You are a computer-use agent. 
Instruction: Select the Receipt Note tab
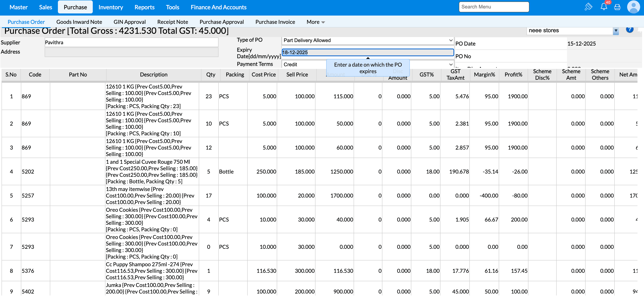click(172, 22)
